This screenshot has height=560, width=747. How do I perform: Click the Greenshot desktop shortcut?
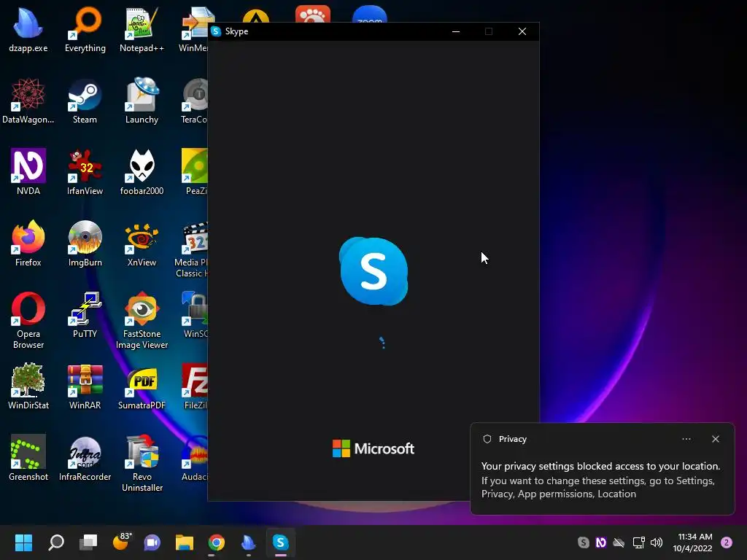[28, 458]
